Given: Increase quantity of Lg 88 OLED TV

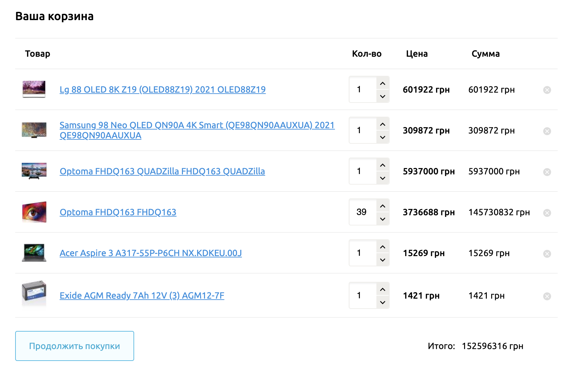Looking at the screenshot, I should tap(382, 83).
